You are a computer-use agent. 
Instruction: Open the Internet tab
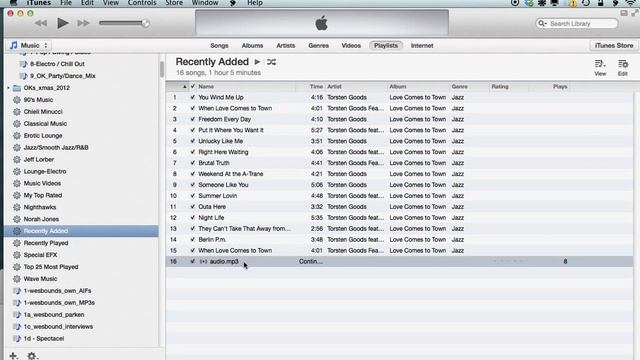(422, 46)
